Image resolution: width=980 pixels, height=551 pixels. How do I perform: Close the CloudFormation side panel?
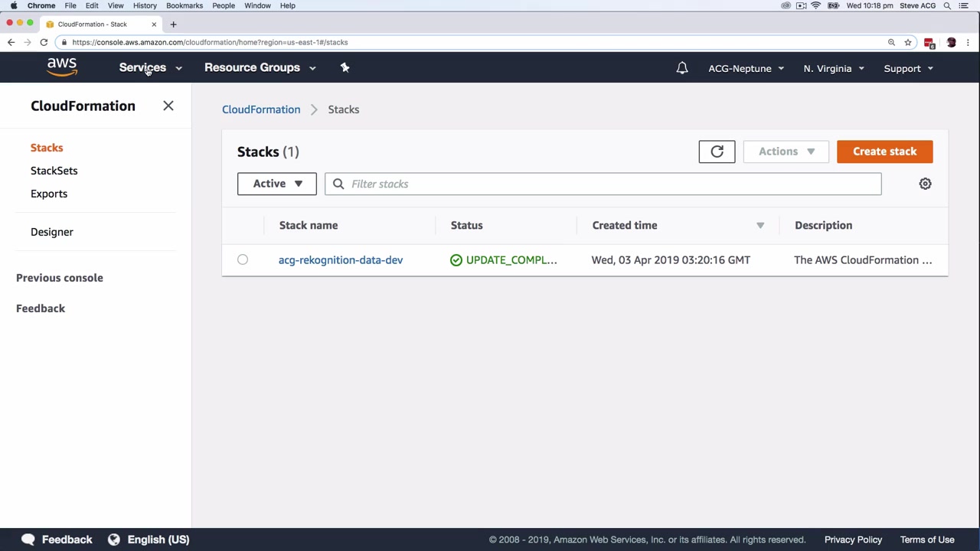[x=168, y=106]
